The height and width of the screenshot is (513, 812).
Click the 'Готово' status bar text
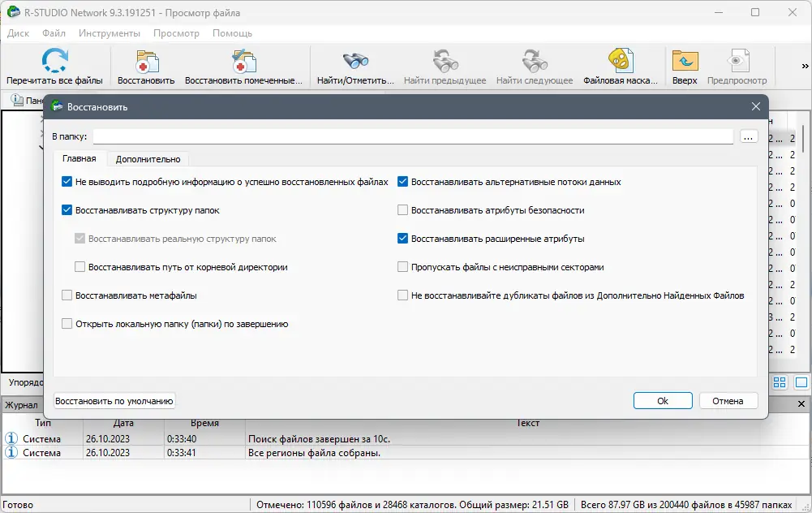point(18,505)
